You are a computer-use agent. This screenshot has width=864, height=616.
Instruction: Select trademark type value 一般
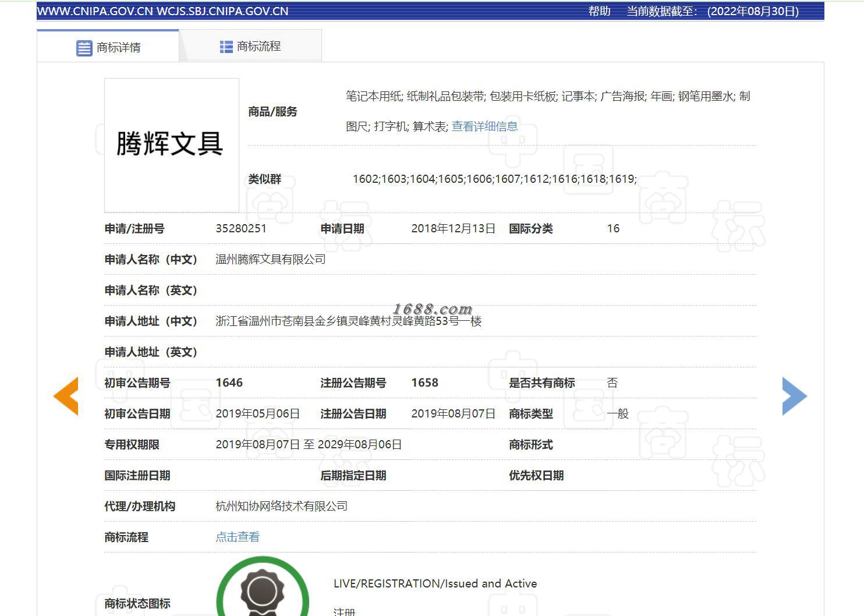618,413
